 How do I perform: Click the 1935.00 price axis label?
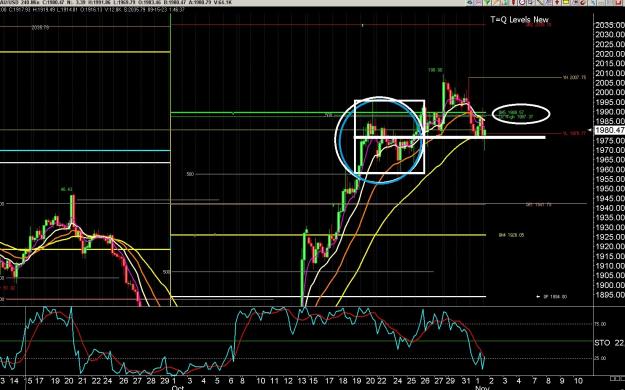[x=610, y=218]
